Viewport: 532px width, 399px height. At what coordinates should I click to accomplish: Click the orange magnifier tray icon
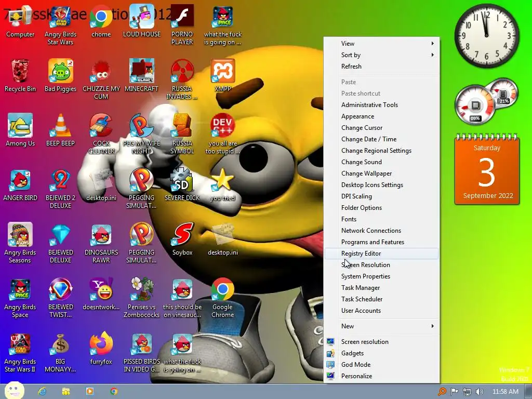coord(442,392)
